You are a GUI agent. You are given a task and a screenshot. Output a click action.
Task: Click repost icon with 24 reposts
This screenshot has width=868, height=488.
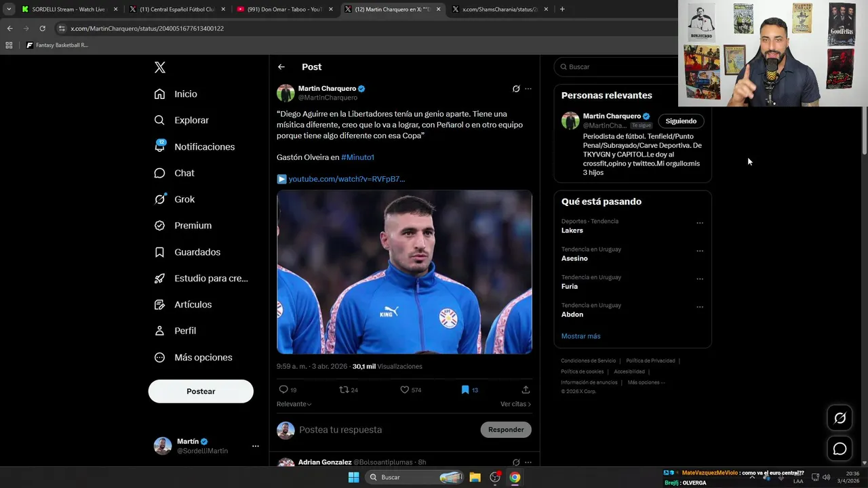(344, 390)
